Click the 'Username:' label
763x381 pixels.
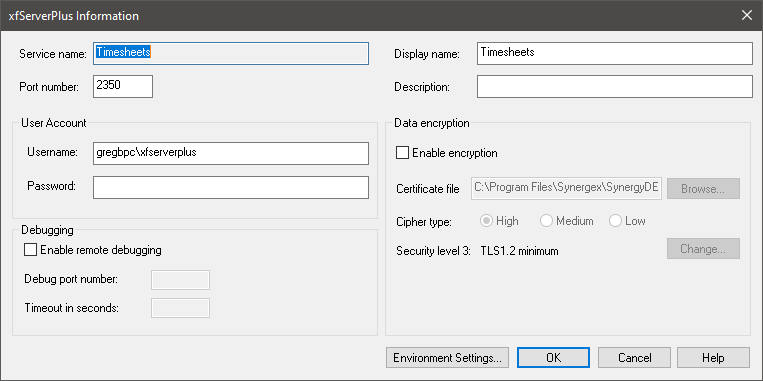pos(53,152)
